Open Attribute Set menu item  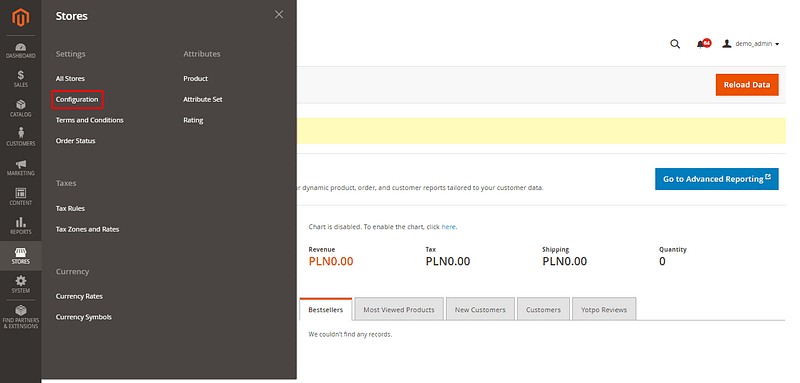point(203,99)
